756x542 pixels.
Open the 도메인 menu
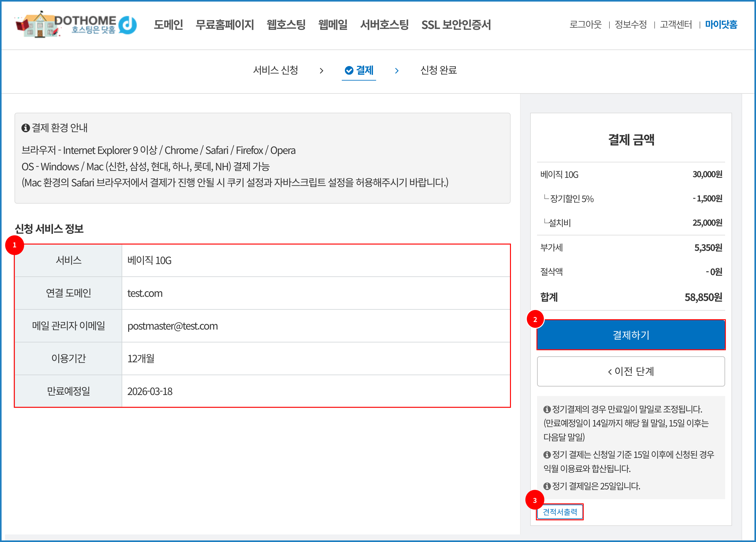168,25
